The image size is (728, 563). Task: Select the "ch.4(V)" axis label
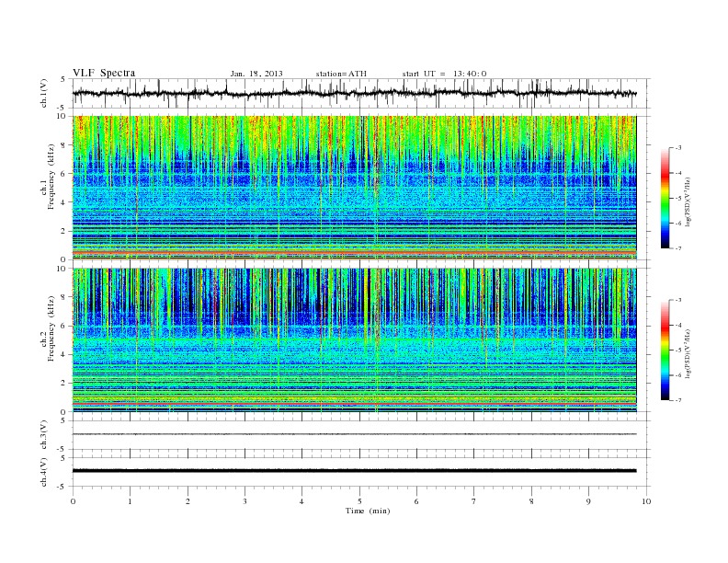[44, 472]
